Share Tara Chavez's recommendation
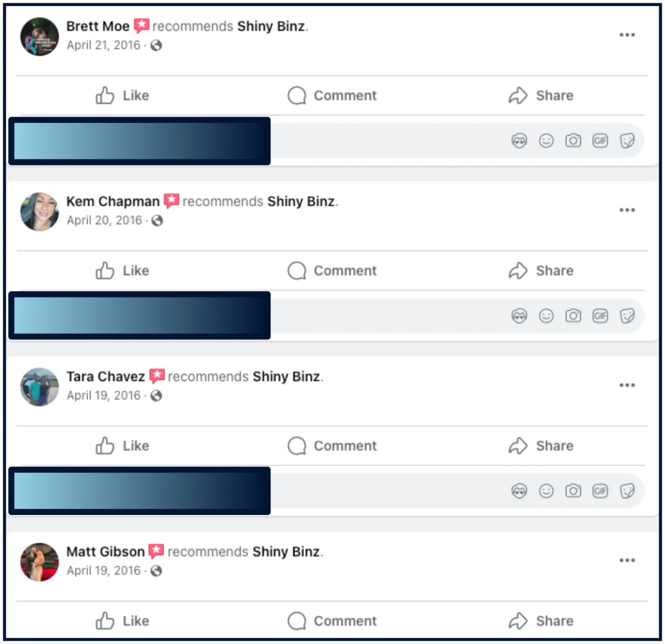The height and width of the screenshot is (644, 665). click(x=541, y=445)
